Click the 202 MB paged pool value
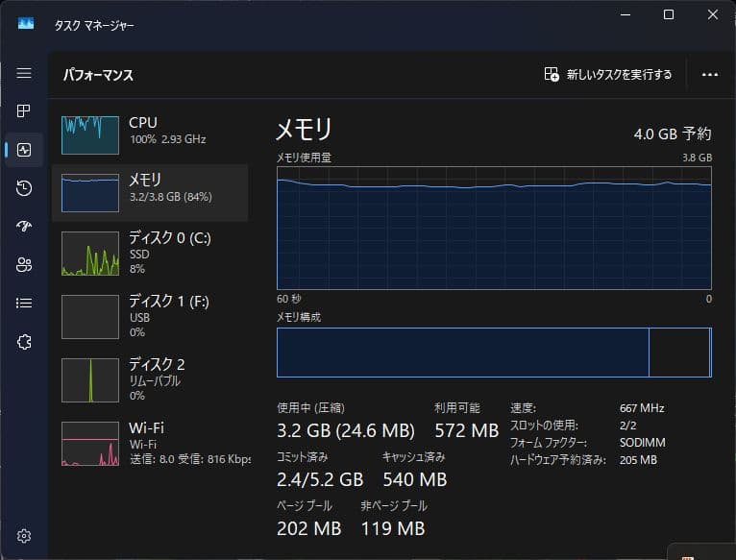Screen dimensions: 736x560 [308, 528]
